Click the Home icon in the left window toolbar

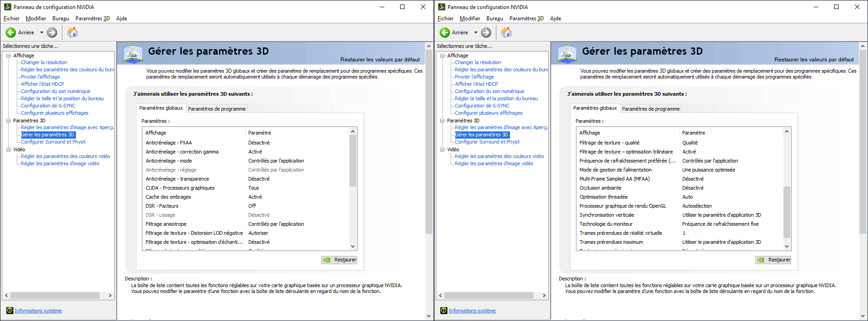click(x=72, y=33)
